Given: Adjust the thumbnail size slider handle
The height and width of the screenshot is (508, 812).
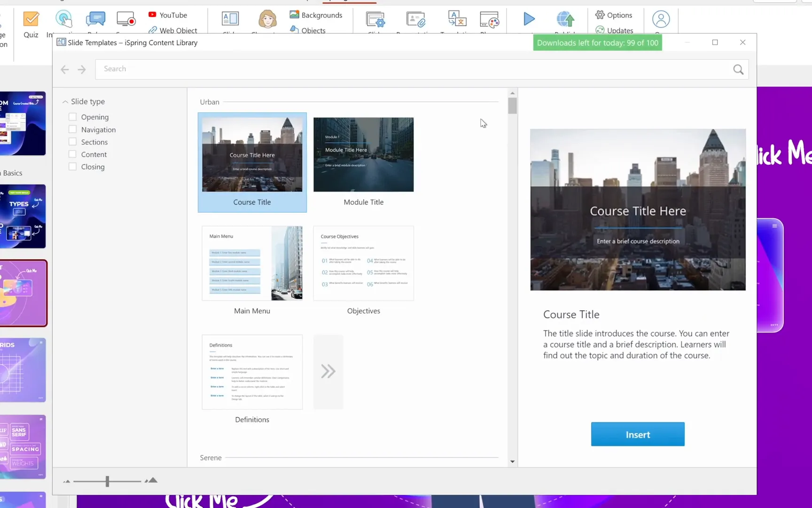Looking at the screenshot, I should (107, 481).
